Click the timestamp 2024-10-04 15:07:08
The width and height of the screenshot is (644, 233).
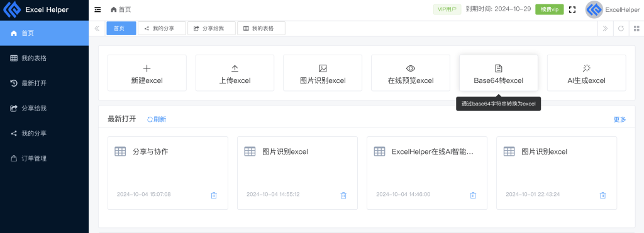144,194
